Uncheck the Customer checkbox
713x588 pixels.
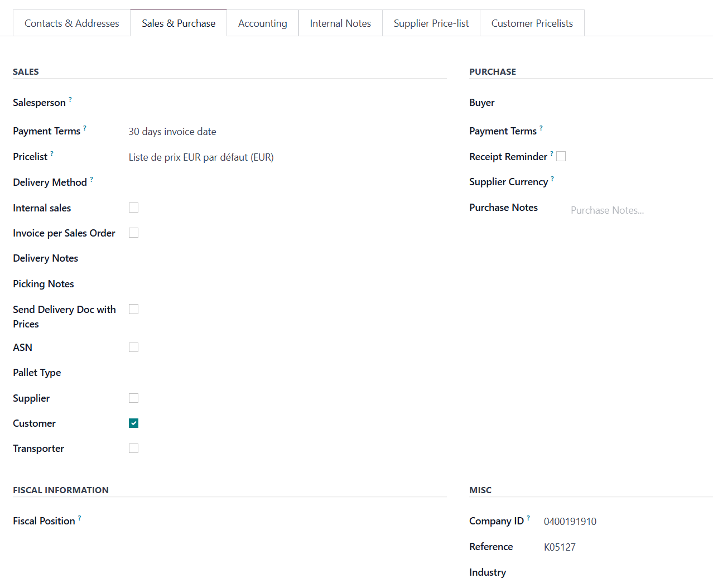(x=134, y=423)
